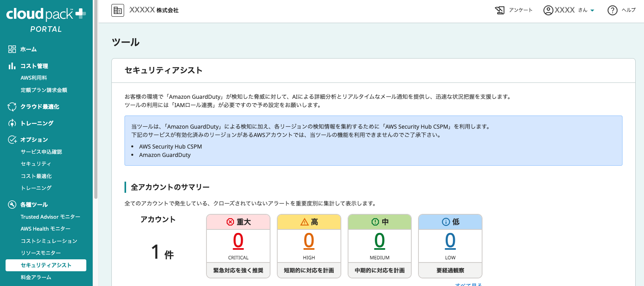The width and height of the screenshot is (644, 286).
Task: Click the 中期的に対応を計画 label
Action: click(x=380, y=270)
